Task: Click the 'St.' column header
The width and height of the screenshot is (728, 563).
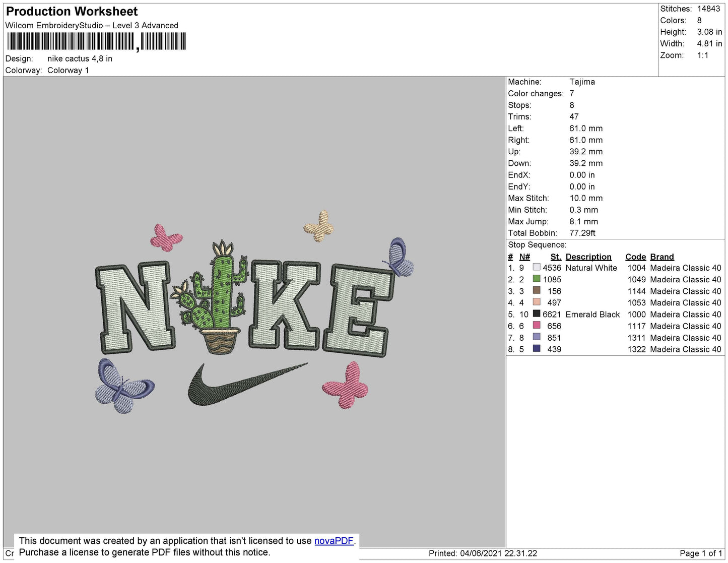Action: pos(556,257)
